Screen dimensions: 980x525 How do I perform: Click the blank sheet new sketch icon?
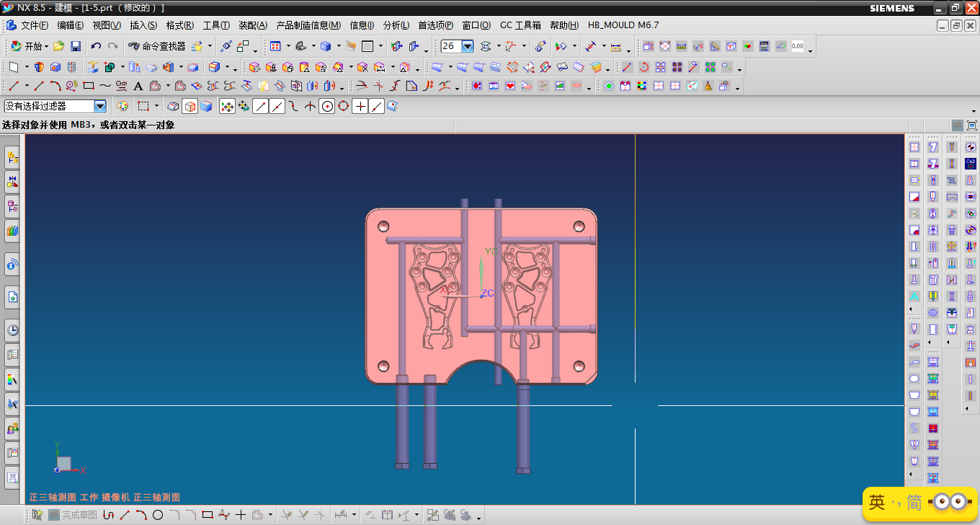14,66
